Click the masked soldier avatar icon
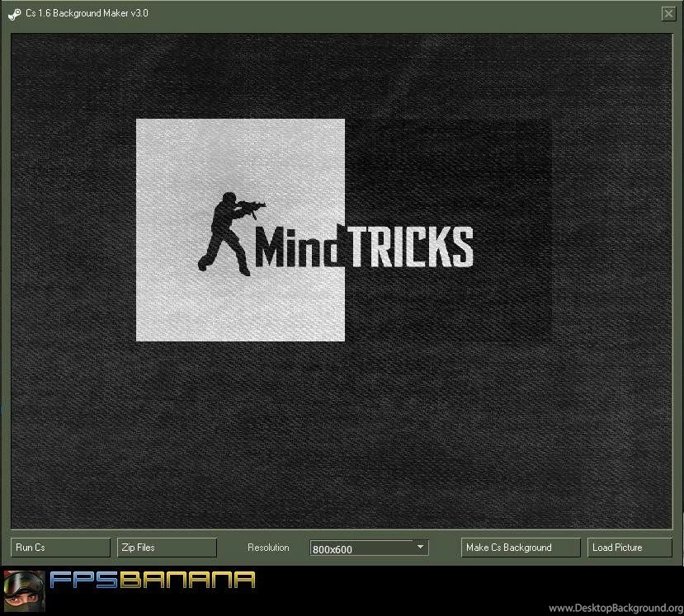The width and height of the screenshot is (684, 616). point(24,590)
